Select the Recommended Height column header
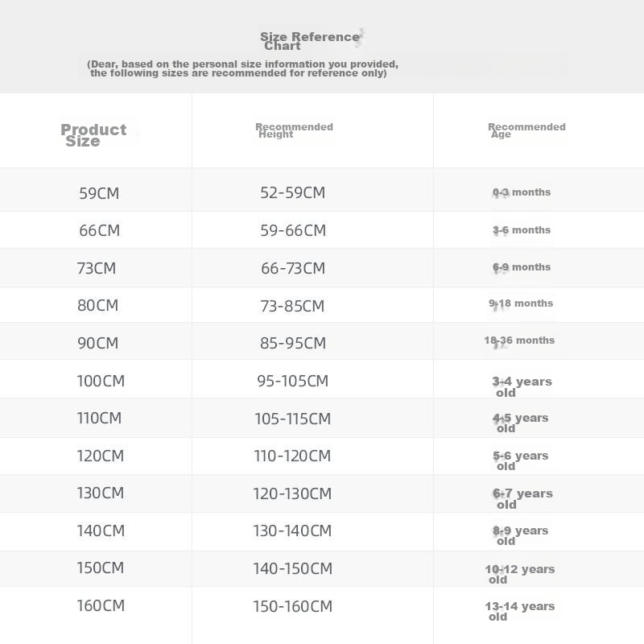Viewport: 644px width, 644px height. tap(294, 130)
